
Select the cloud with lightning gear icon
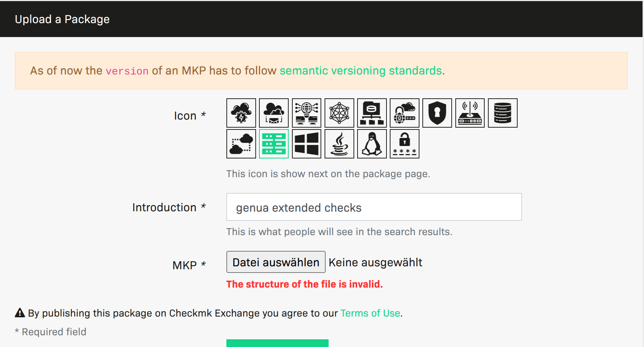point(241,113)
